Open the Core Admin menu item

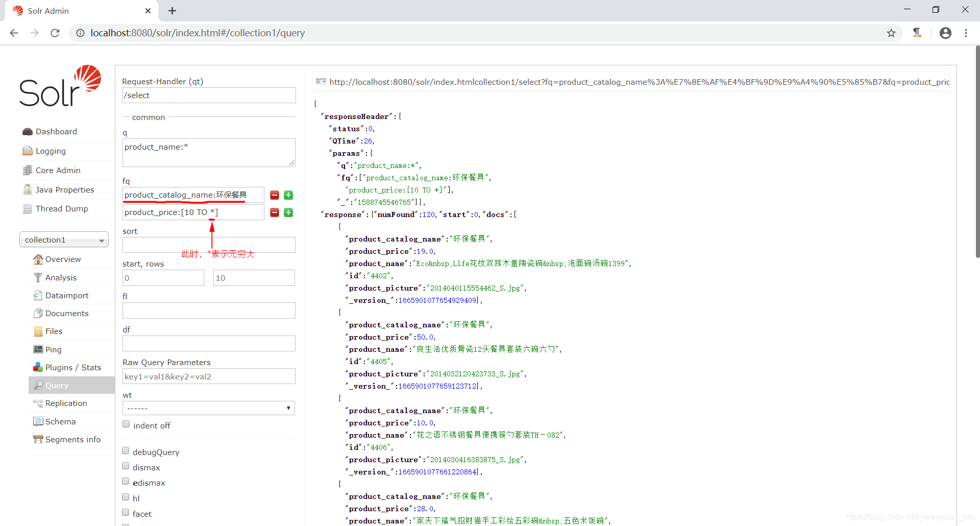(x=58, y=171)
